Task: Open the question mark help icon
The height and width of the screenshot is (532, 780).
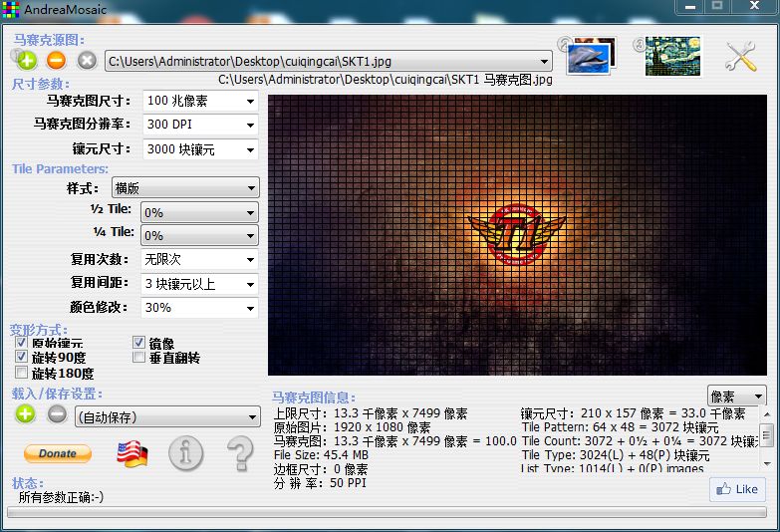Action: 241,453
